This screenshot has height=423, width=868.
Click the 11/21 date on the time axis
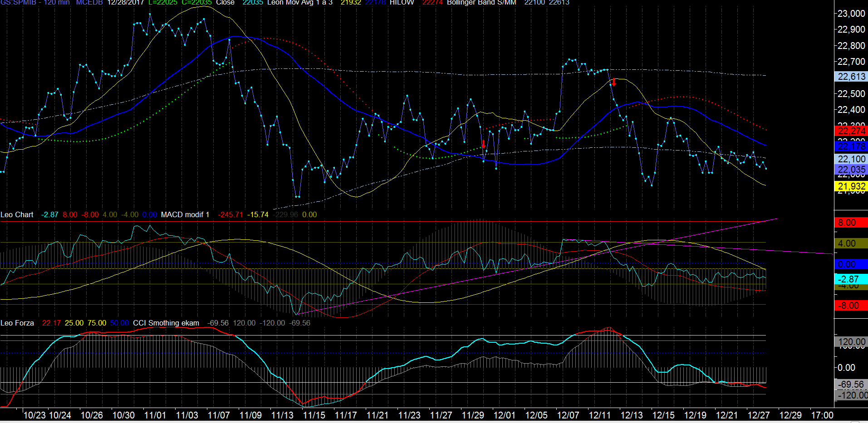(x=378, y=415)
